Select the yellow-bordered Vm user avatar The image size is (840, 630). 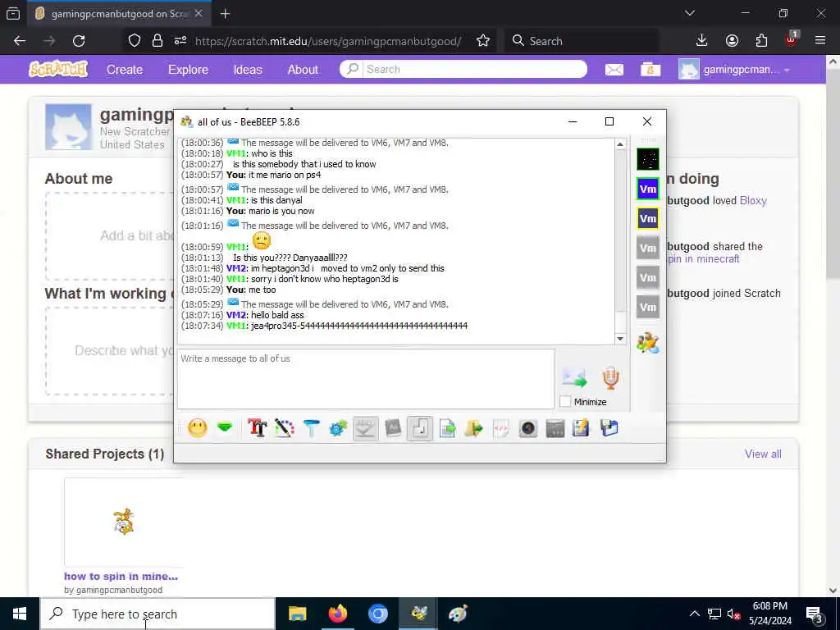point(648,218)
